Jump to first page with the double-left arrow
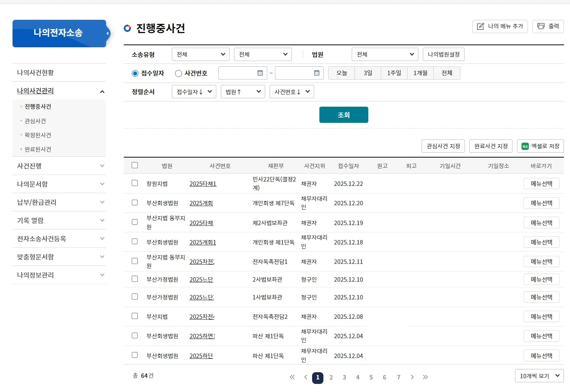570x392 pixels. (292, 377)
